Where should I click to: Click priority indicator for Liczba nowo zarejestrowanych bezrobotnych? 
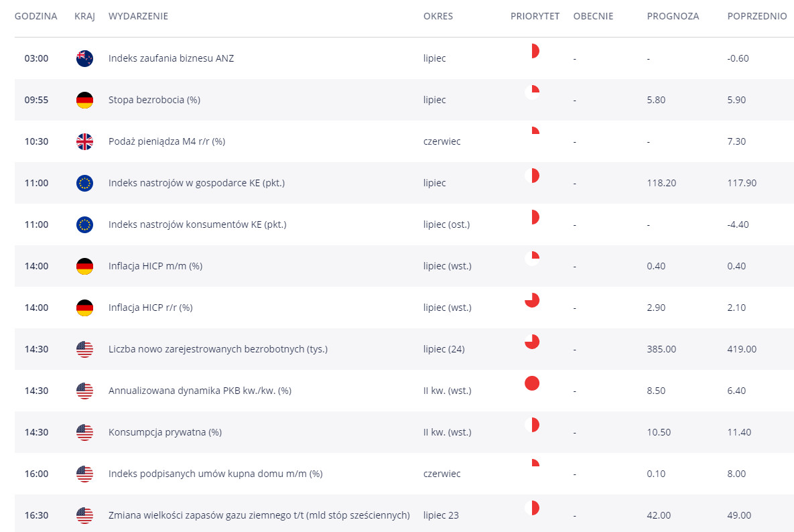point(532,342)
